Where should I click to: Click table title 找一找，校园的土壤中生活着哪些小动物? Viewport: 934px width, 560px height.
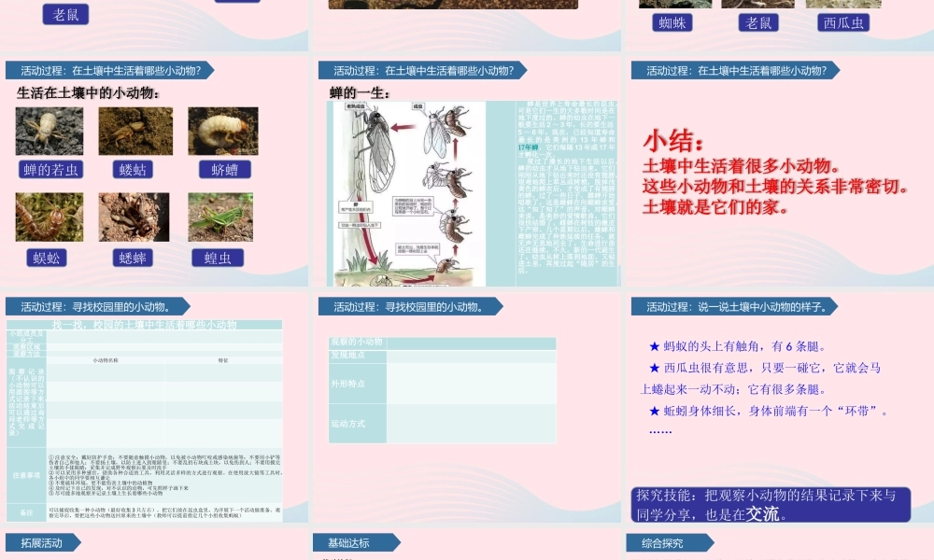pos(144,325)
